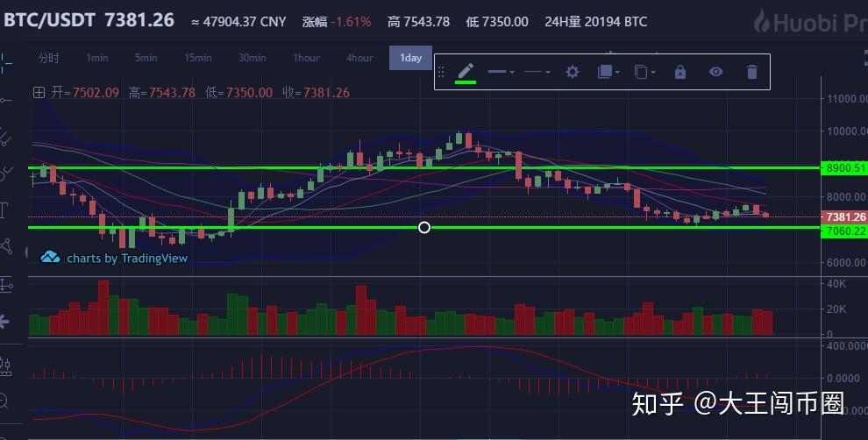This screenshot has width=868, height=440.
Task: Click the 高 7543.78 header value
Action: tap(418, 22)
